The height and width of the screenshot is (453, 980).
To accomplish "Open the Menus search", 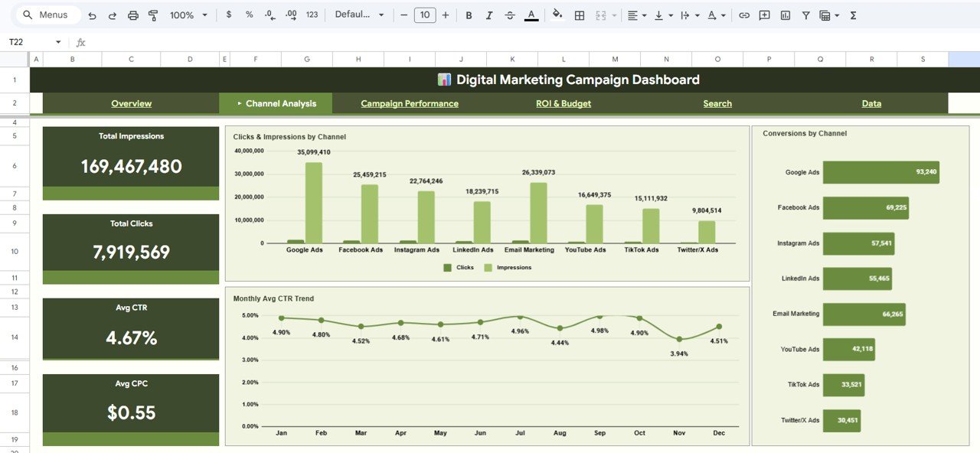I will [47, 15].
